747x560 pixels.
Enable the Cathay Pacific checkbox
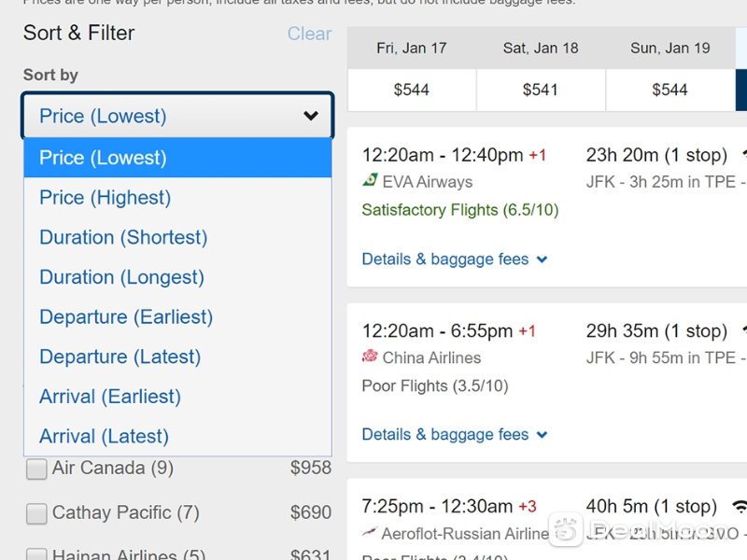click(36, 513)
